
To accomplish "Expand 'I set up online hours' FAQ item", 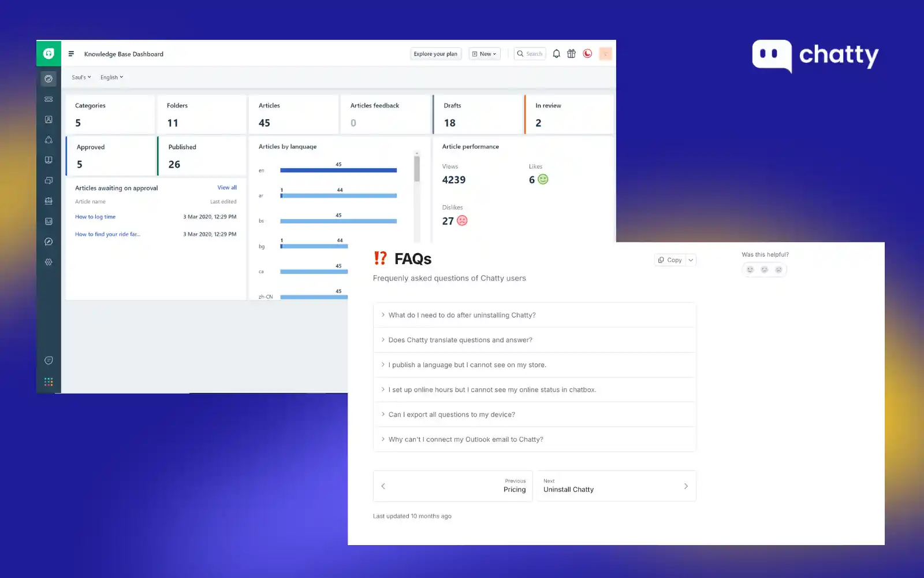I will tap(534, 390).
